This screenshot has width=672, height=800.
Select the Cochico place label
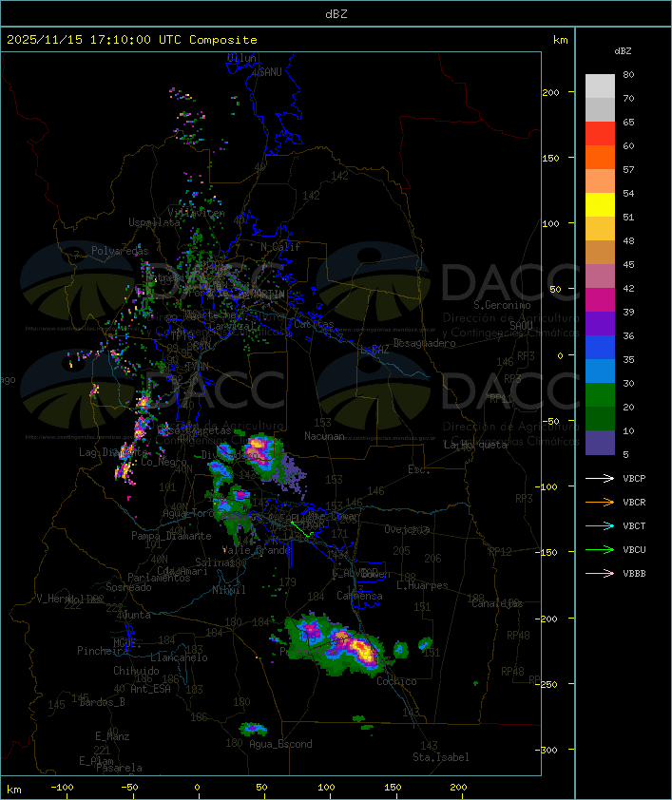pyautogui.click(x=396, y=681)
